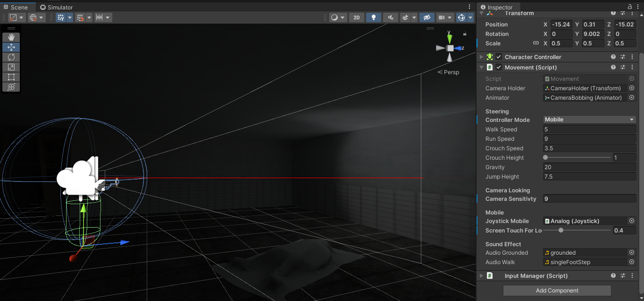Click the Scale constrain proportions link icon
Image resolution: width=644 pixels, height=301 pixels.
[x=535, y=43]
